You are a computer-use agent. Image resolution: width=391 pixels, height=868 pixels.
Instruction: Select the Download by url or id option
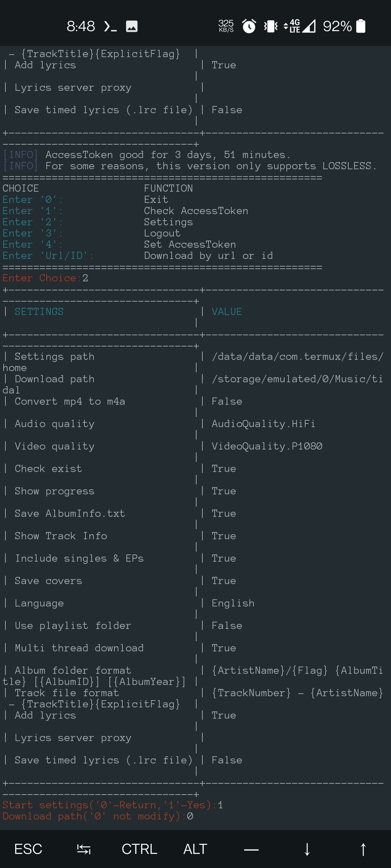pyautogui.click(x=209, y=255)
